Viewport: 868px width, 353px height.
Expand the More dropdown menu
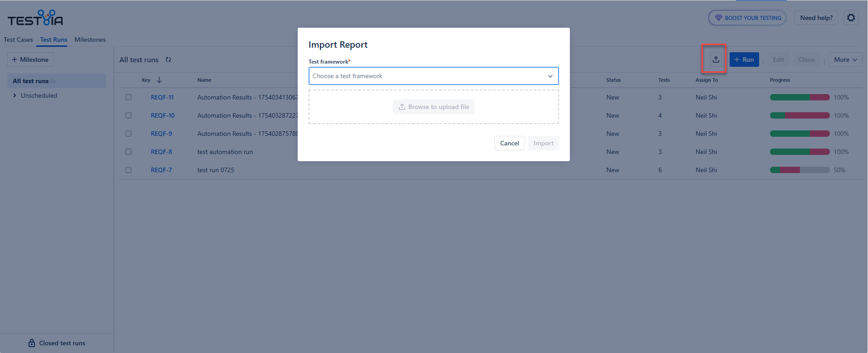click(845, 60)
